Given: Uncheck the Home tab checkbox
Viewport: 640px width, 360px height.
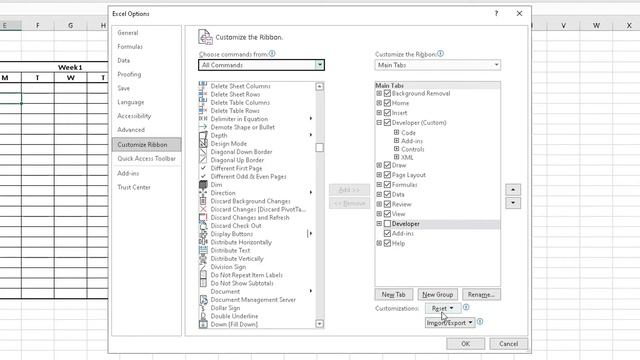Looking at the screenshot, I should (x=387, y=103).
